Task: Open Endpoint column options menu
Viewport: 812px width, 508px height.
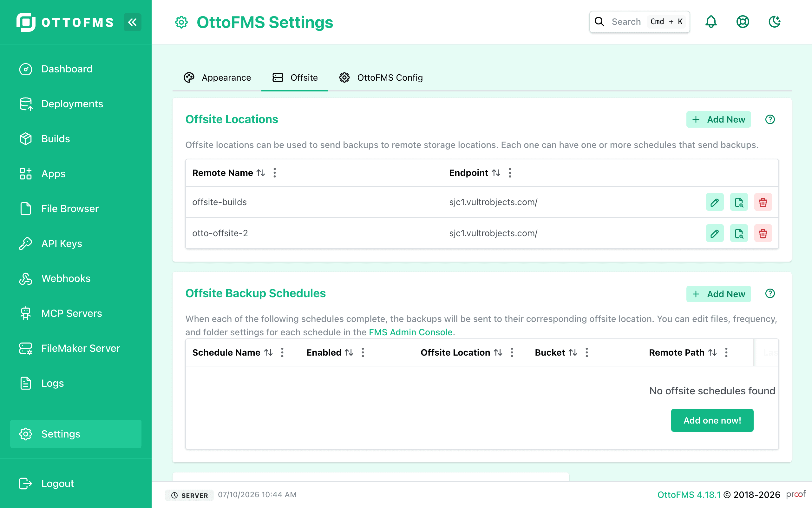Action: (510, 173)
